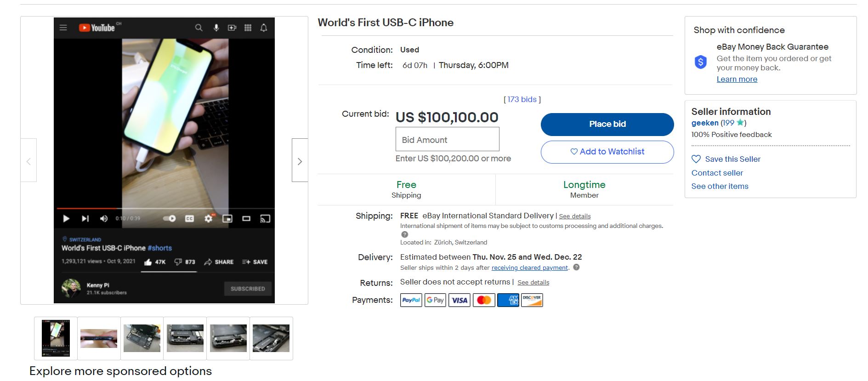Select the first YouTube screenshot thumbnail
This screenshot has height=381, width=868.
[x=56, y=338]
